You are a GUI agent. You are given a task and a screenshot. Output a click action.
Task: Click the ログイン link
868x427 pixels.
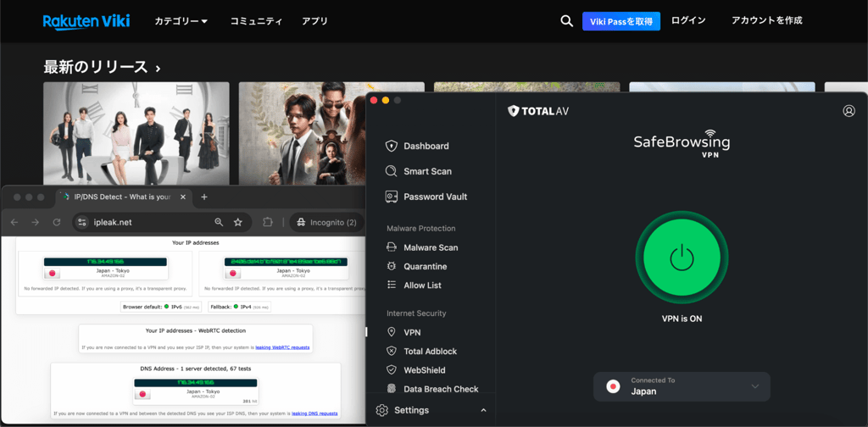[x=688, y=20]
